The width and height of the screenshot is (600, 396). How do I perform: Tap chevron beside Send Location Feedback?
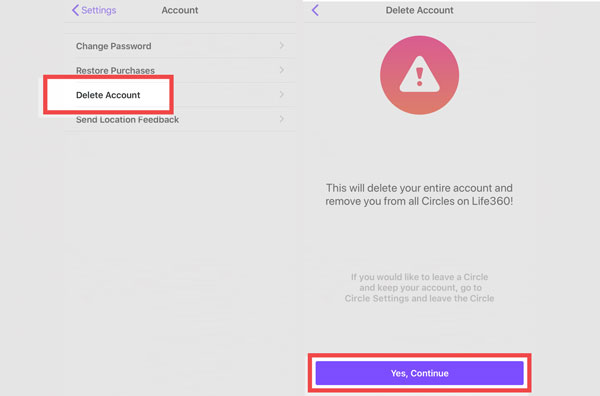click(x=282, y=119)
